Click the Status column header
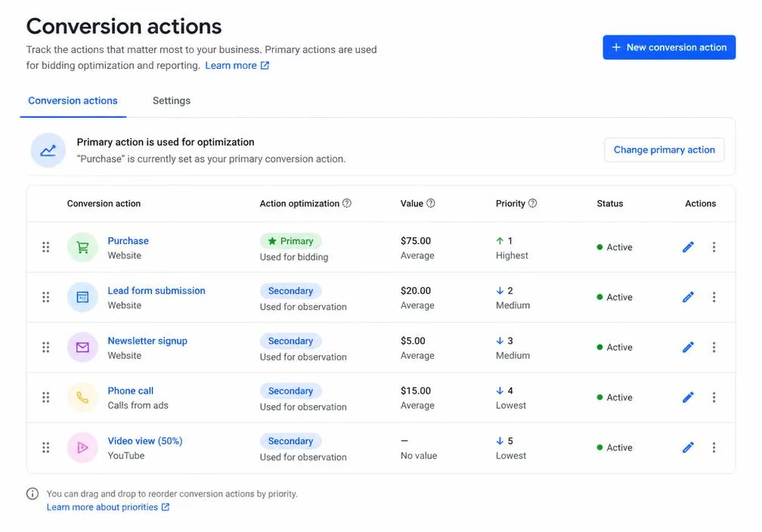Image resolution: width=762 pixels, height=532 pixels. (x=610, y=203)
